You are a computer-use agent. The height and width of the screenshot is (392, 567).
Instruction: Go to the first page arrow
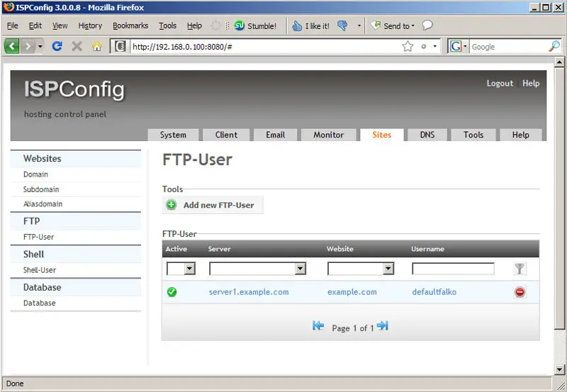click(x=318, y=326)
